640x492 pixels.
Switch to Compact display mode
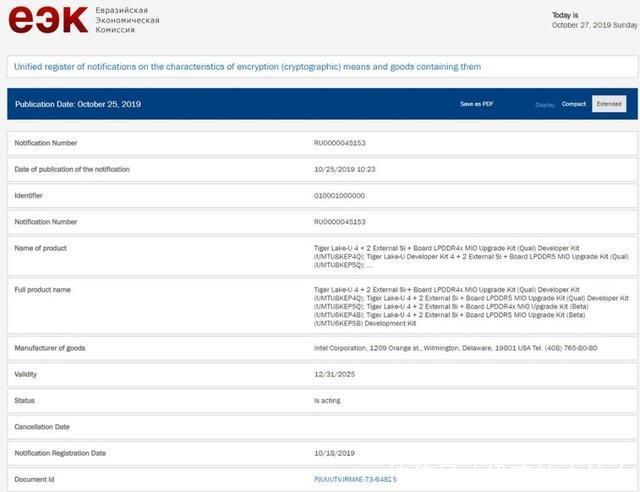click(573, 104)
